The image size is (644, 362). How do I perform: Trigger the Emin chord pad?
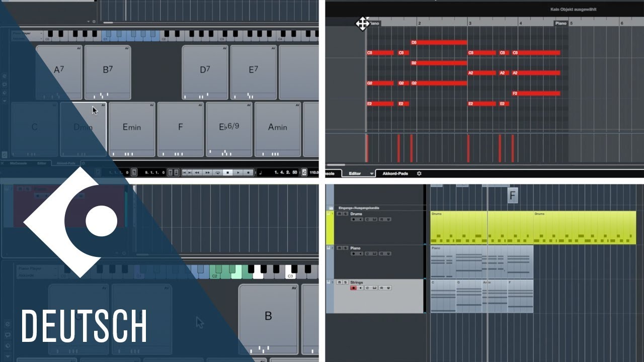pos(132,129)
